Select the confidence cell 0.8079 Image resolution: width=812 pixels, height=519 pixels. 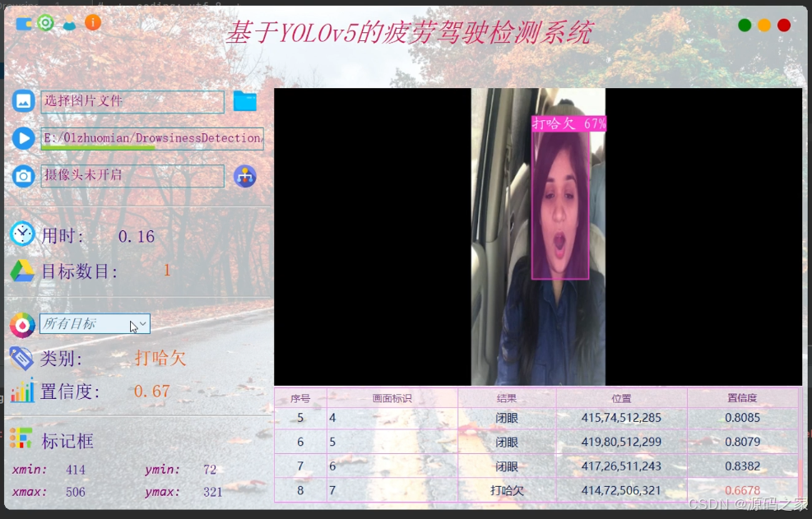742,442
